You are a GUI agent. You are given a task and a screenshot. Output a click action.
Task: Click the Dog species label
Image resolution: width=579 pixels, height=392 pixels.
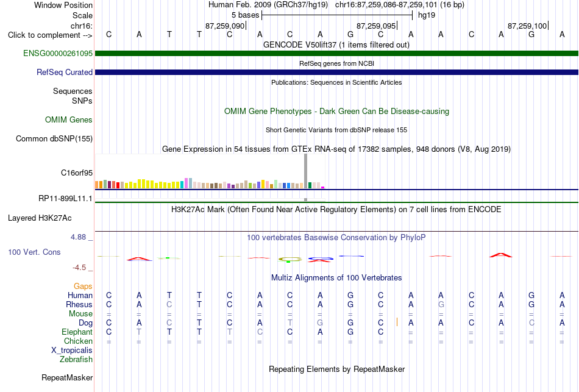tap(85, 323)
